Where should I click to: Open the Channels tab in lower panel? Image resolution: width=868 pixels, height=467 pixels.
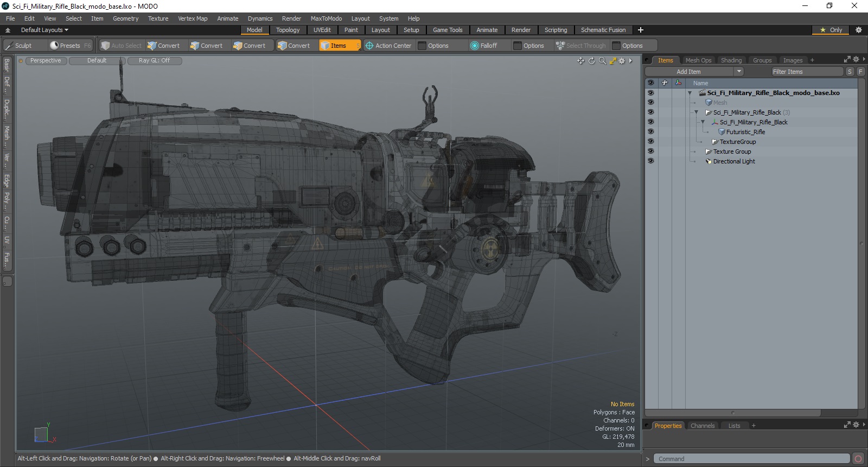[x=703, y=426]
